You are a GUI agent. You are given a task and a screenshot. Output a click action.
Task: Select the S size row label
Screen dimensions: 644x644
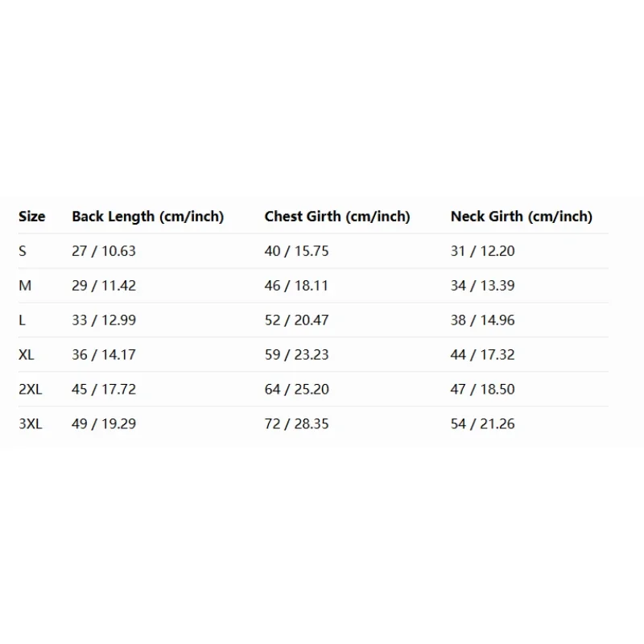[23, 251]
